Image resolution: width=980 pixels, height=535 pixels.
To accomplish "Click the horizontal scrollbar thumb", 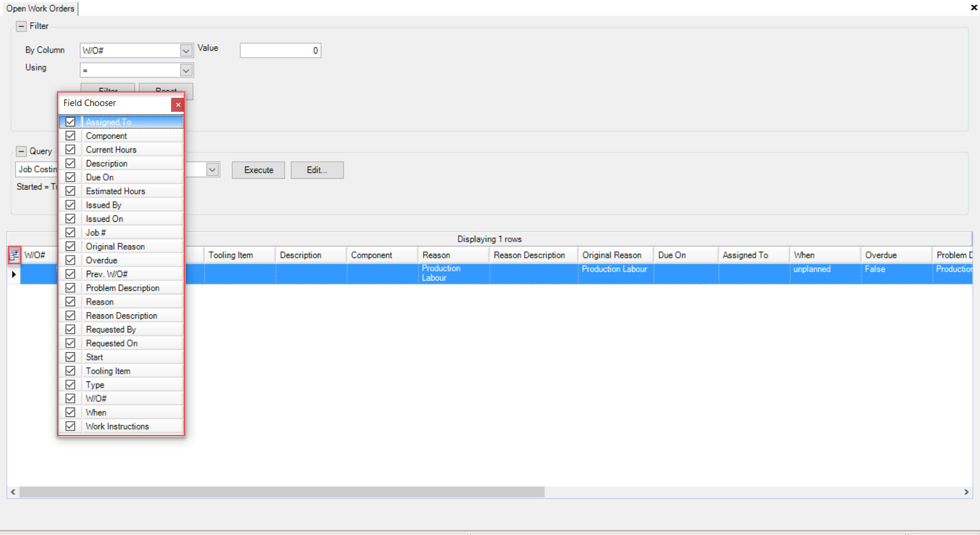I will tap(282, 492).
